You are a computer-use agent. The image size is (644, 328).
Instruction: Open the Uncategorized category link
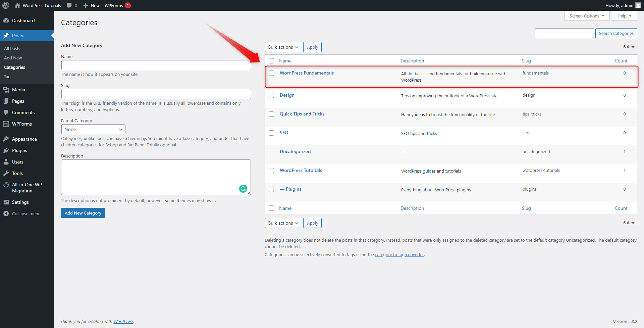[295, 151]
